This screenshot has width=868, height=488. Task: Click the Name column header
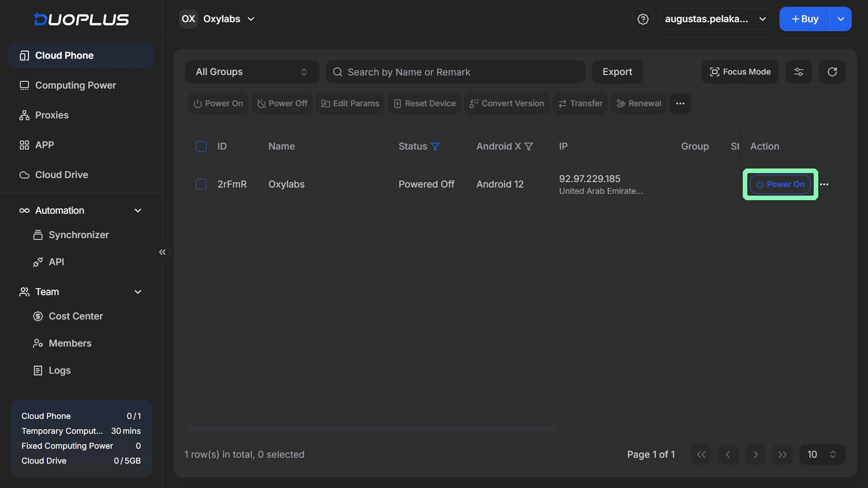coord(281,146)
